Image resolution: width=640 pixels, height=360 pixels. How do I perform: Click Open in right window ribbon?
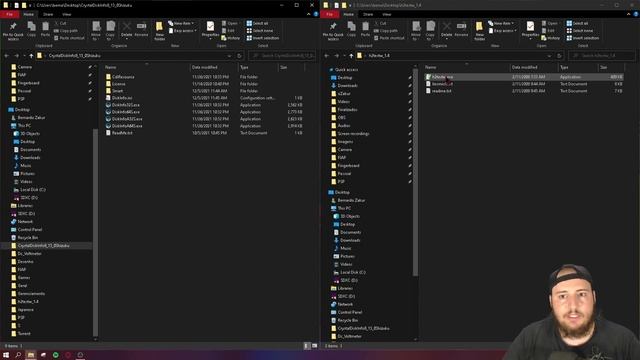549,23
